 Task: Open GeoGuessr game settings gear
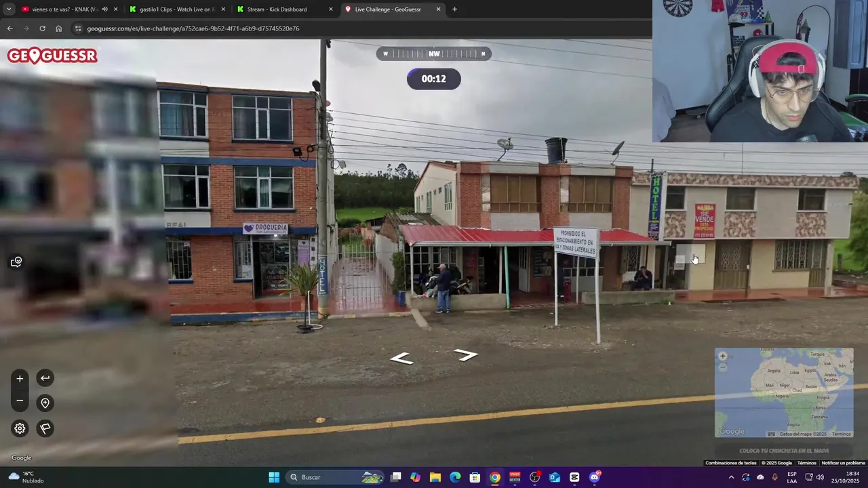20,428
